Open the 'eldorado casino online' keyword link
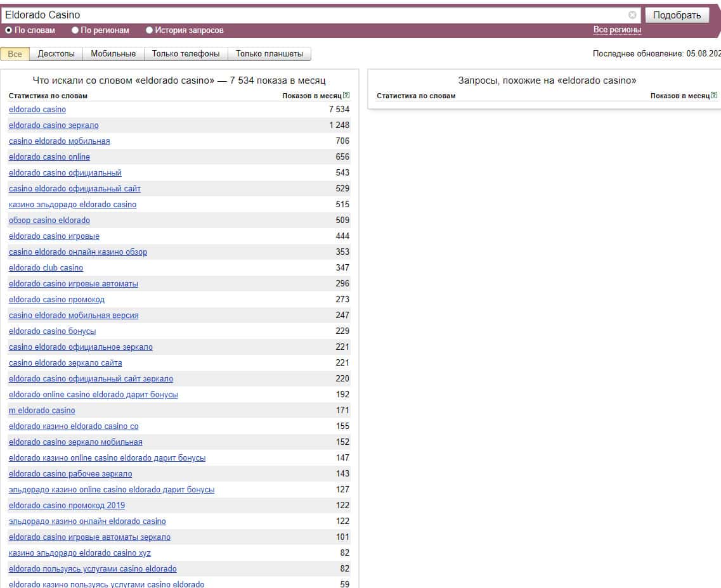The image size is (721, 588). click(49, 157)
